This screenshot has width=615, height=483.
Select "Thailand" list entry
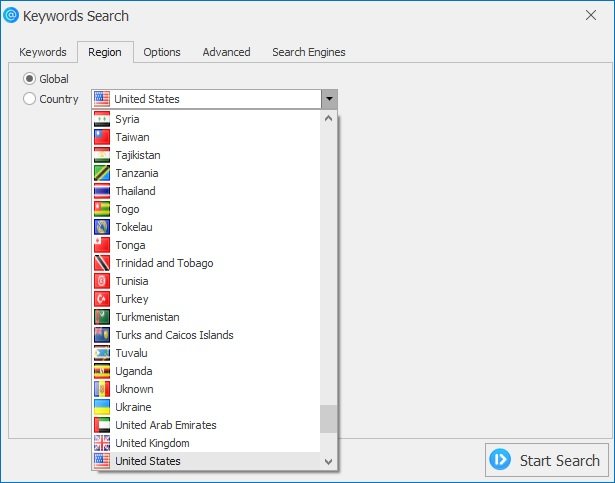pos(207,191)
